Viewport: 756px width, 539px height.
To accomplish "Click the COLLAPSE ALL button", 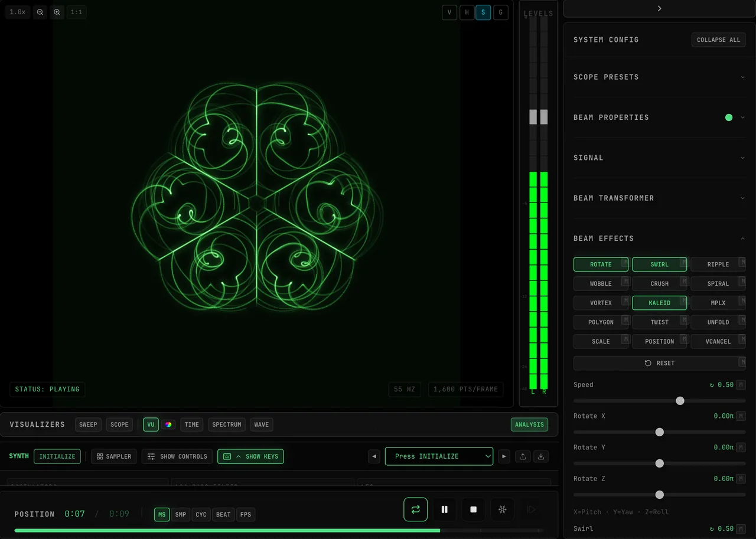I will tap(718, 40).
